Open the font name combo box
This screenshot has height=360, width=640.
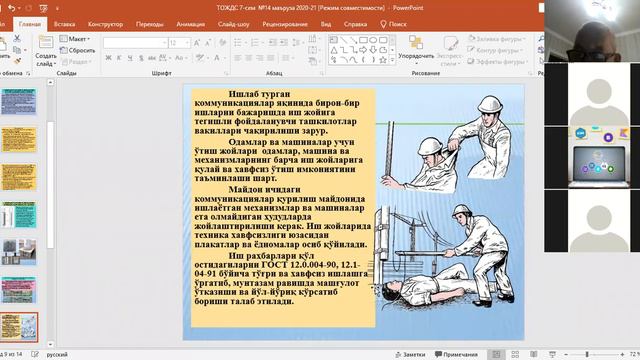pyautogui.click(x=136, y=43)
